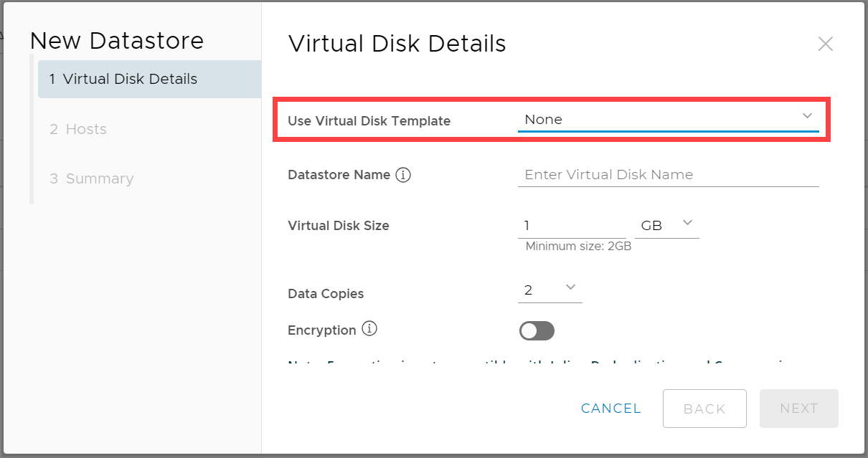Focus the Enter Virtual Disk Name field
Screen dimensions: 868x458
coord(667,175)
